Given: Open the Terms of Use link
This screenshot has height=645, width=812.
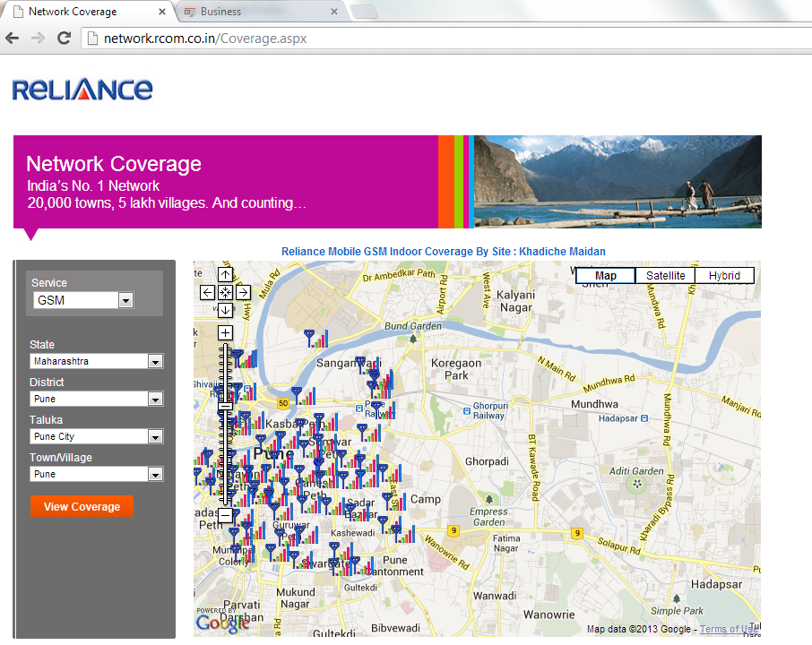Looking at the screenshot, I should (x=728, y=629).
